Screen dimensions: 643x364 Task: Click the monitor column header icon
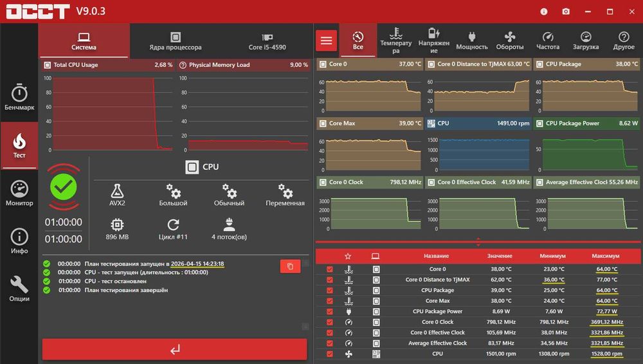click(376, 256)
